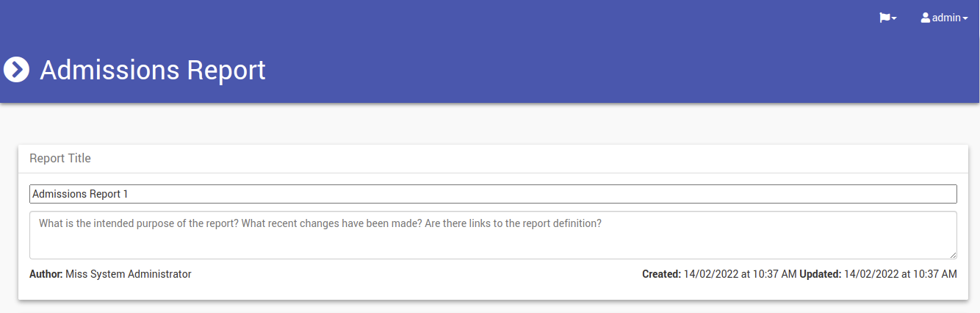Open the admin account menu

pyautogui.click(x=945, y=18)
